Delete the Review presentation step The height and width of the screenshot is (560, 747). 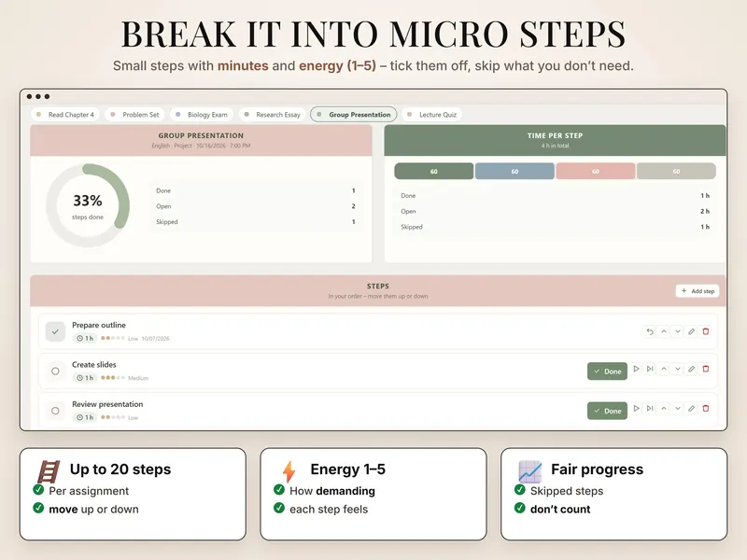706,408
